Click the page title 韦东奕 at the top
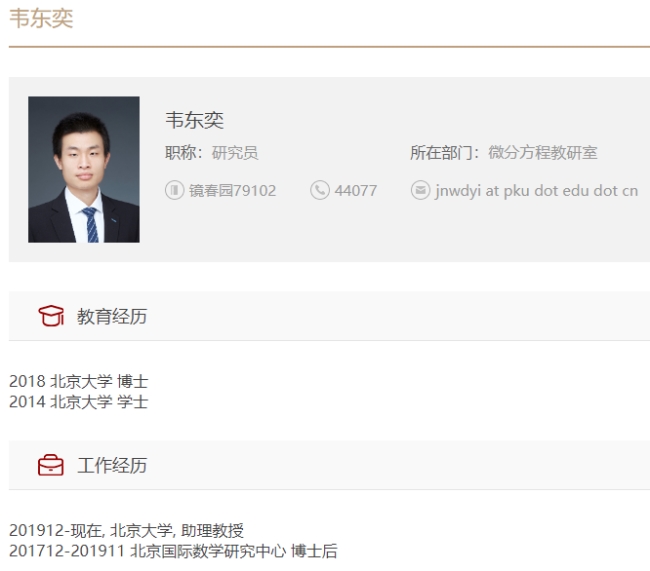Screen dimensions: 650x571 click(x=41, y=19)
